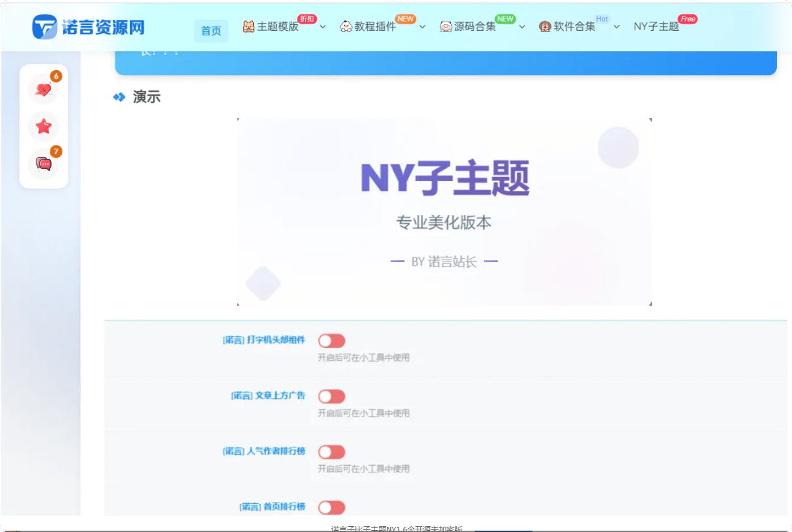Expand the 源码合集 dropdown chevron

522,28
